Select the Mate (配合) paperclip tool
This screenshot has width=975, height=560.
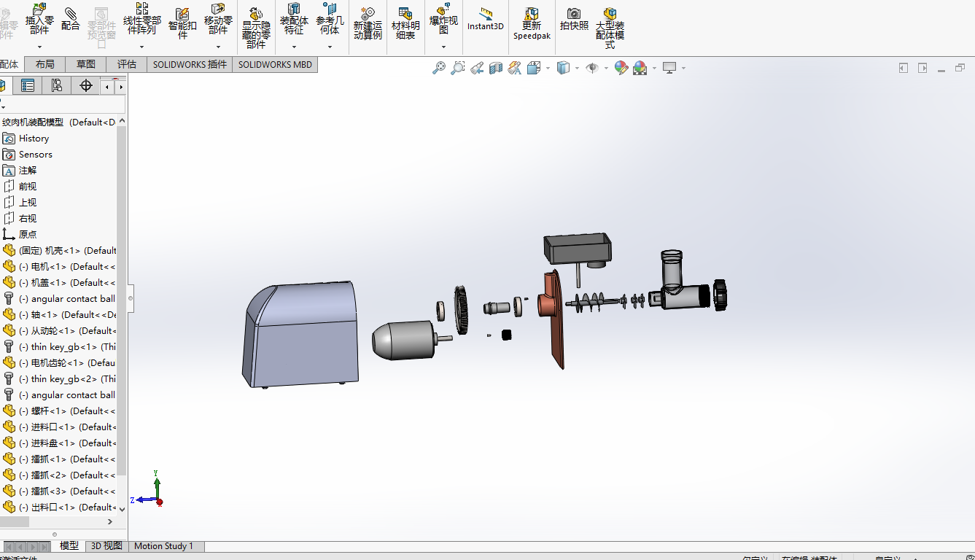(71, 19)
